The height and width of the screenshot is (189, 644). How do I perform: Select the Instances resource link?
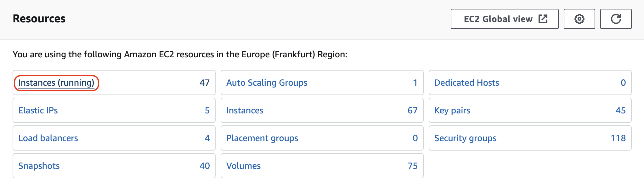click(x=245, y=111)
